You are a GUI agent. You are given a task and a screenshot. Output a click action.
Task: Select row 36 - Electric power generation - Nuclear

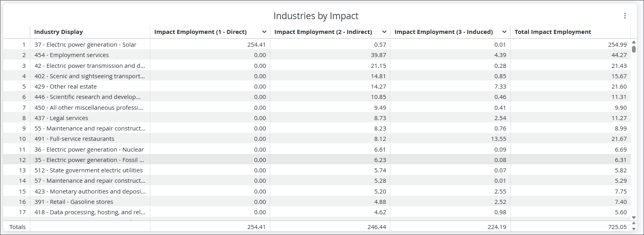pos(317,150)
